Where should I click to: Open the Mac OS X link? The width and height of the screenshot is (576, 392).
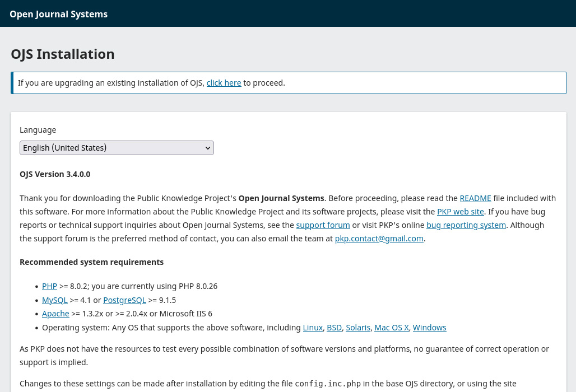point(391,328)
